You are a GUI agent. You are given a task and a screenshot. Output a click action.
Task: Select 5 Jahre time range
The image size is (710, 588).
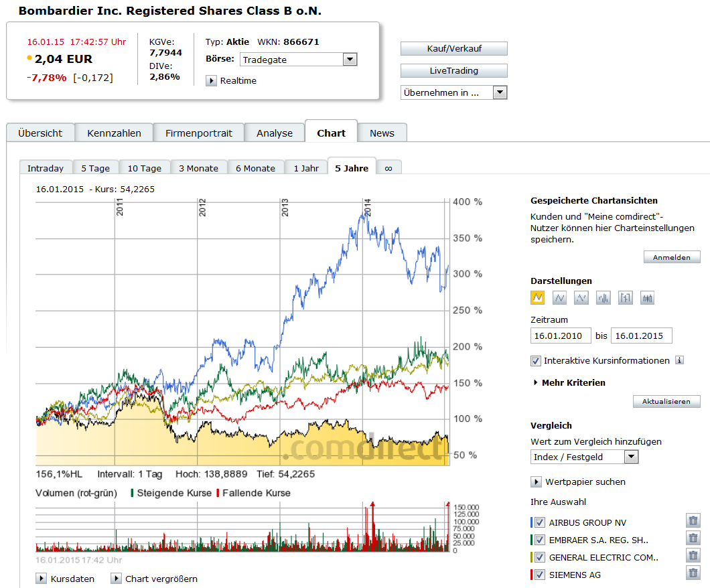[352, 167]
